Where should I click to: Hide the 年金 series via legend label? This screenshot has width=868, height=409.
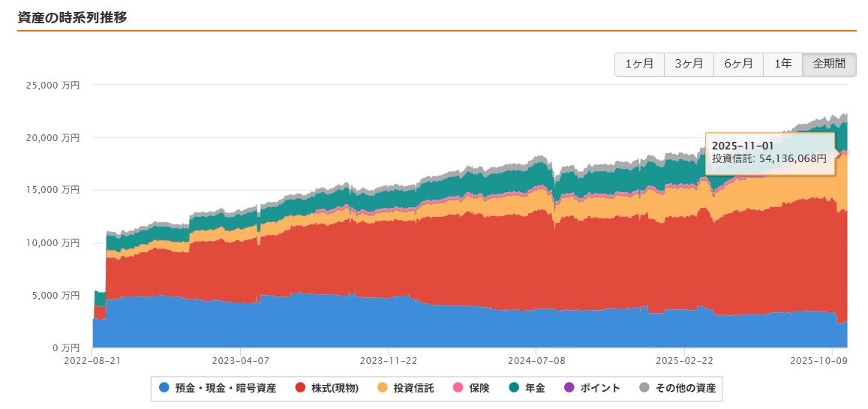coord(535,388)
